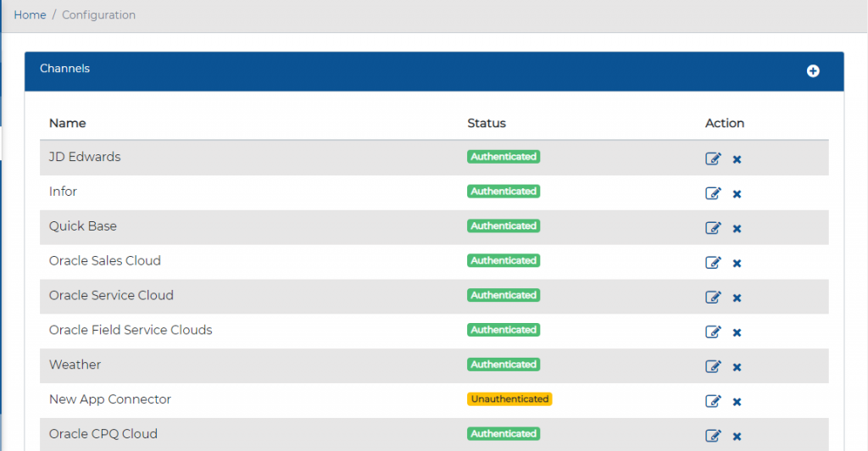Image resolution: width=868 pixels, height=451 pixels.
Task: Go to Home in the breadcrumb
Action: pos(30,15)
